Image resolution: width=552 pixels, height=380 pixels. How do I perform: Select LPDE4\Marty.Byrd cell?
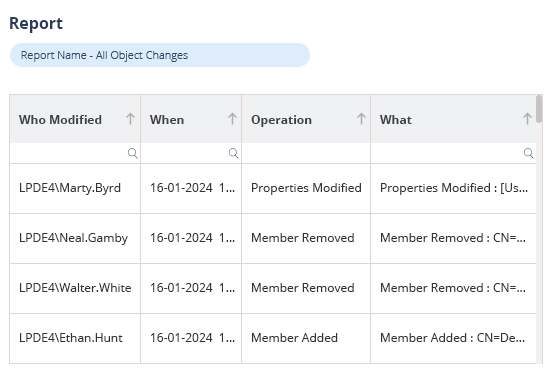pyautogui.click(x=75, y=188)
